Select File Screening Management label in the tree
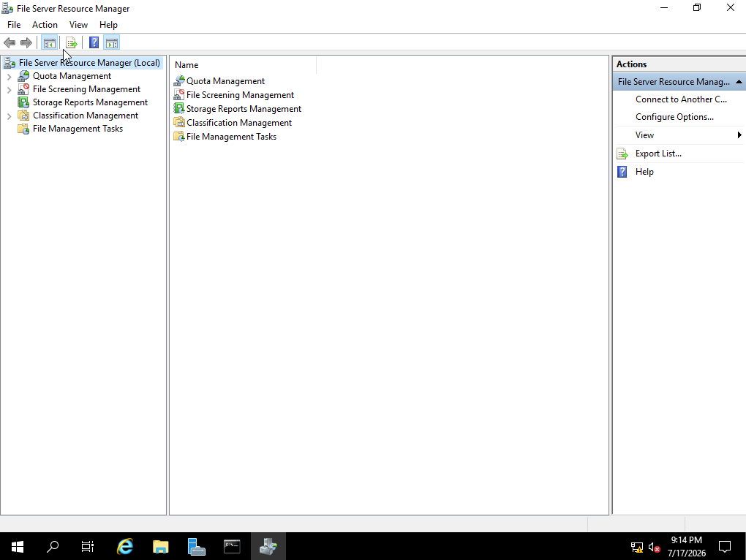The height and width of the screenshot is (560, 746). click(x=86, y=89)
